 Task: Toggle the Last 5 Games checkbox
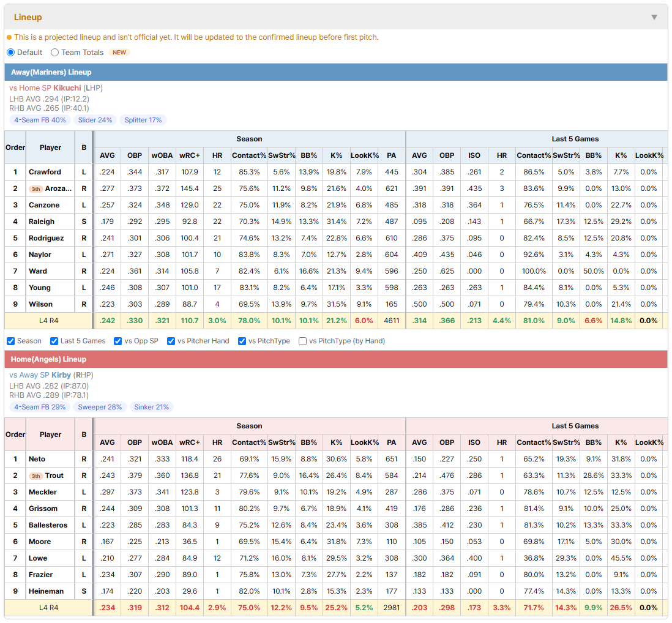click(x=54, y=341)
